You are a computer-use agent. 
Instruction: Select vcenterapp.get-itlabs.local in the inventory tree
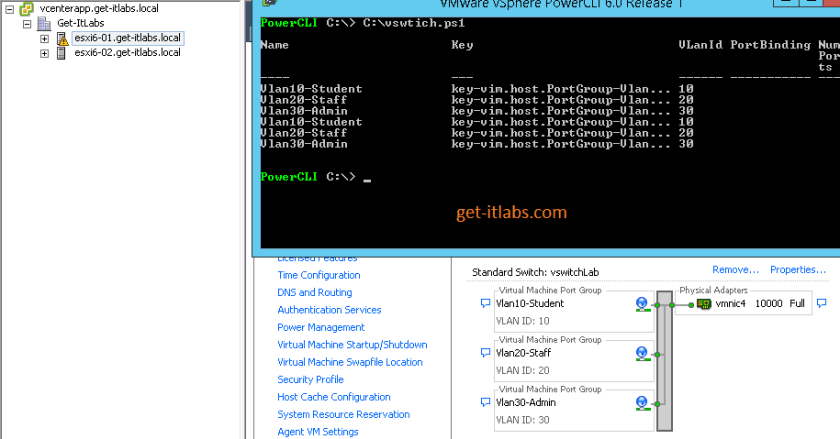click(99, 9)
